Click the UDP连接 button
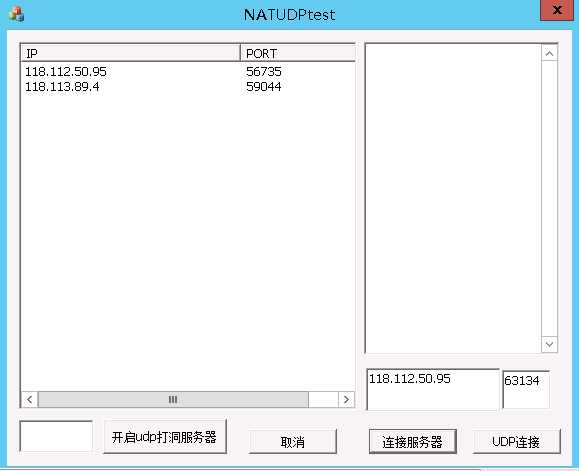This screenshot has width=579, height=471. (x=516, y=441)
